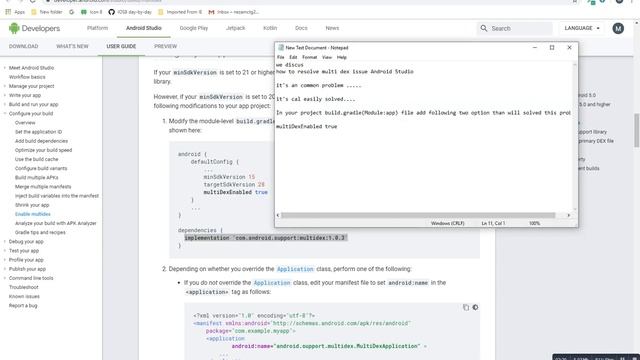Viewport: 640px width, 360px height.
Task: Click the copy code icon in XML snippet
Action: (466, 307)
